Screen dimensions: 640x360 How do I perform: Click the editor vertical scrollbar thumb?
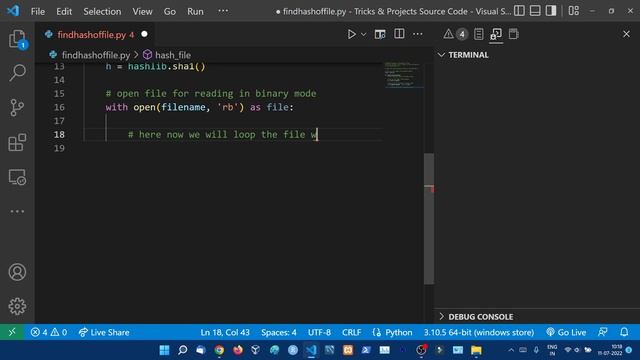point(429,218)
